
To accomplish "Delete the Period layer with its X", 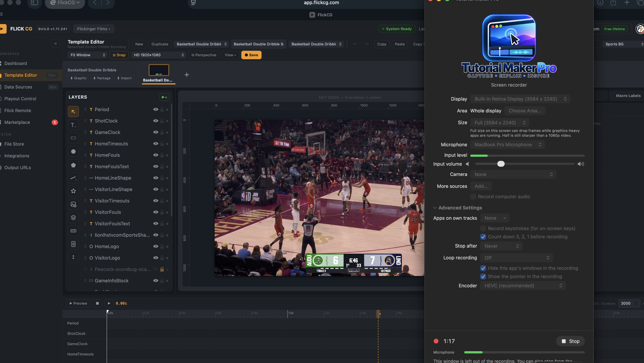I will 167,110.
